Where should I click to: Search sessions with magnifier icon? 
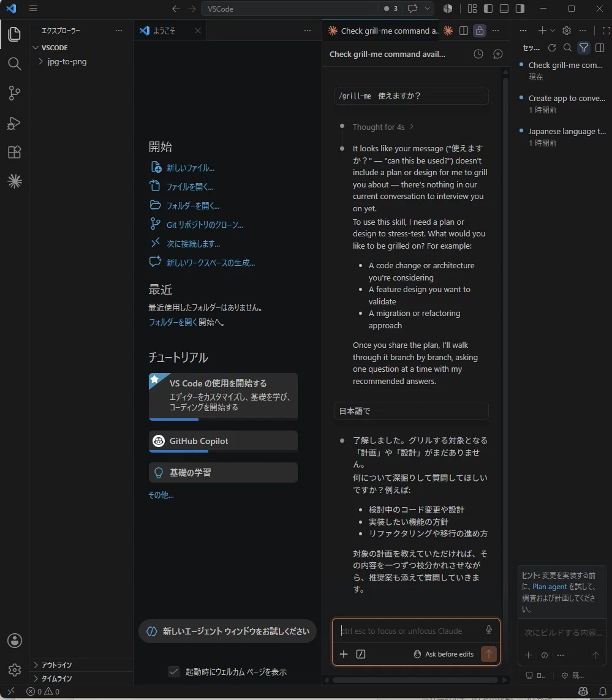567,48
